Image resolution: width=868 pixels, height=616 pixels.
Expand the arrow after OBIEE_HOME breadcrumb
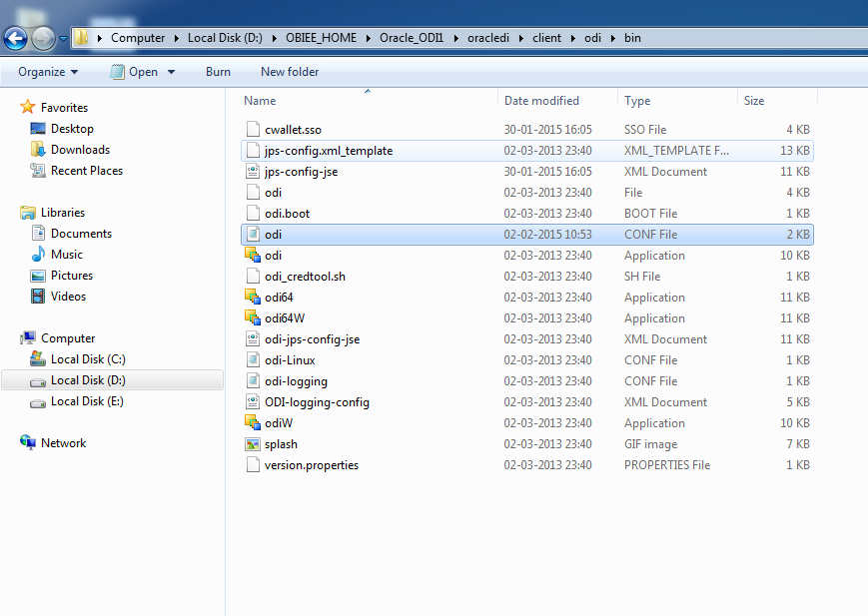(x=369, y=38)
